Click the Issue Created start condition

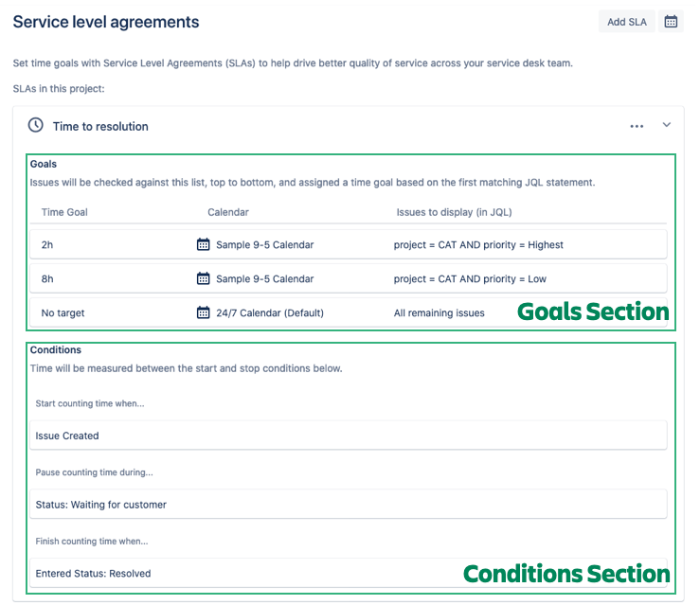click(67, 436)
